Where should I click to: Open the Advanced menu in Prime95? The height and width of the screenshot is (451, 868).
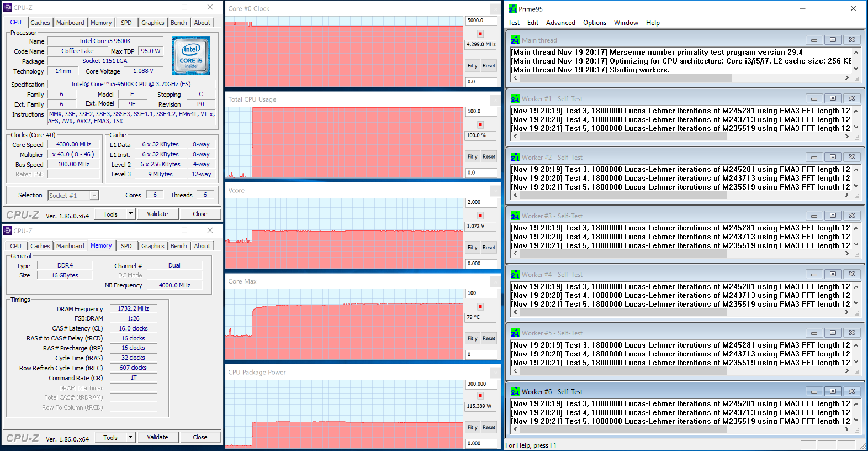pyautogui.click(x=560, y=23)
